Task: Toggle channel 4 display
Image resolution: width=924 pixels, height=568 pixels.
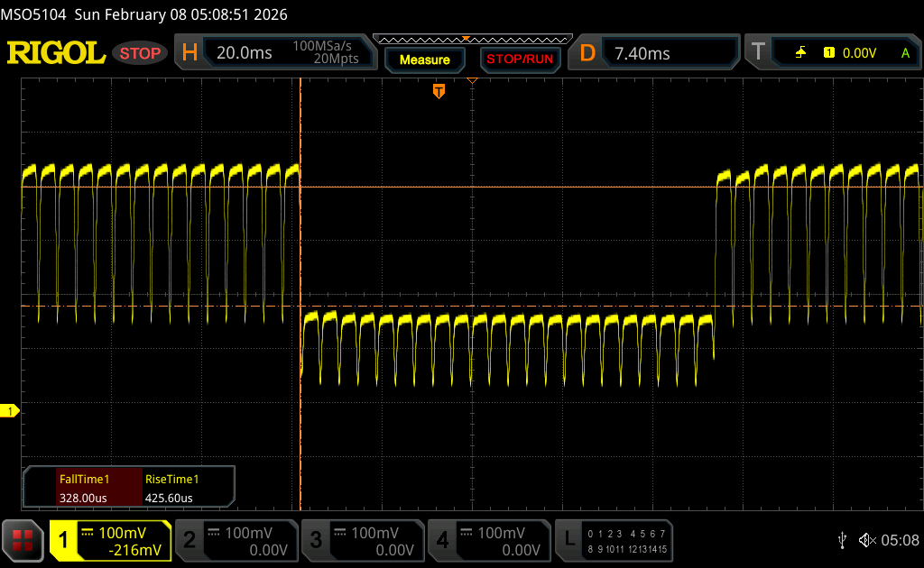Action: click(488, 540)
